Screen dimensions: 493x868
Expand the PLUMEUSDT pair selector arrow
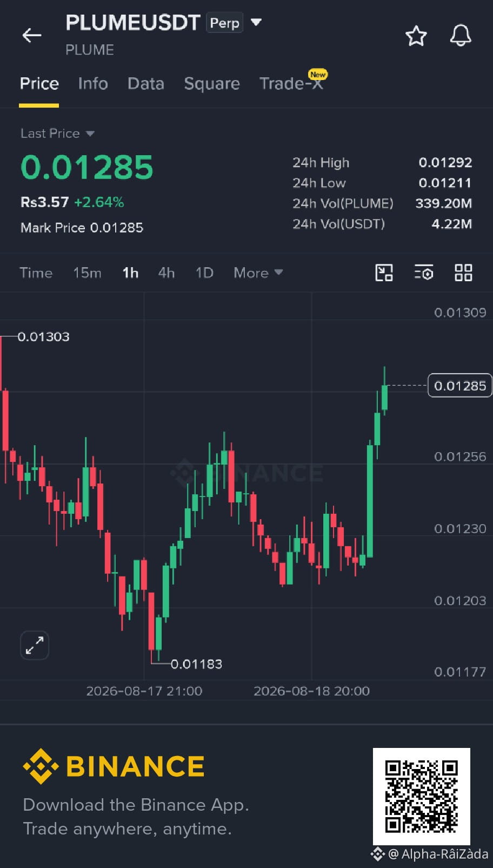256,22
